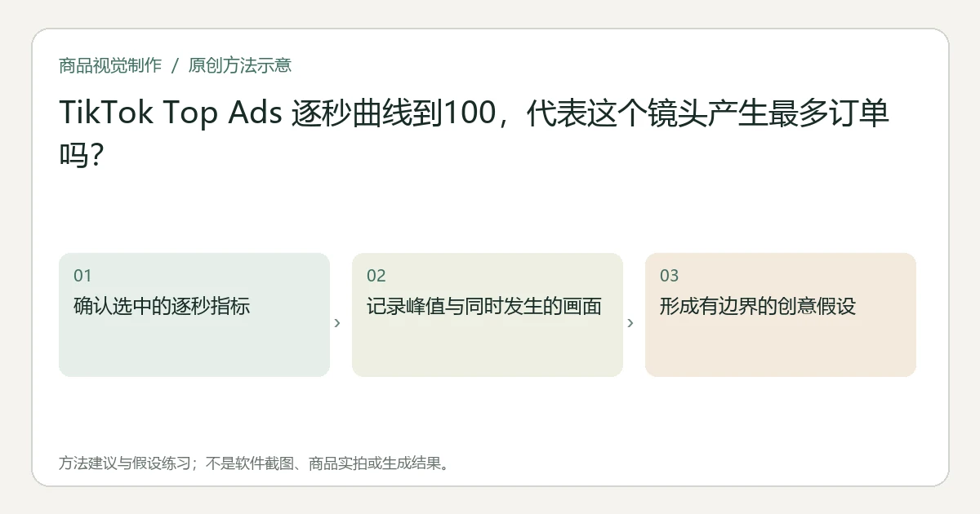980x514 pixels.
Task: Open the 商品视觉制作 breadcrumb
Action: point(110,65)
